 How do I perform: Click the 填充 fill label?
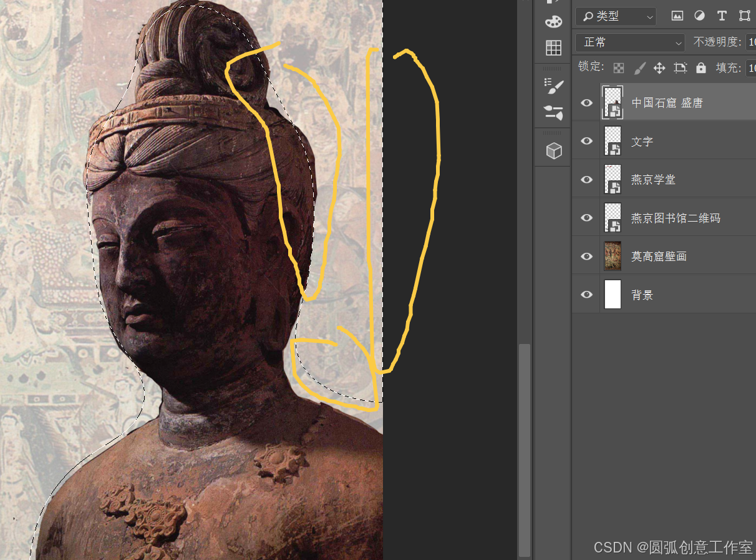728,67
